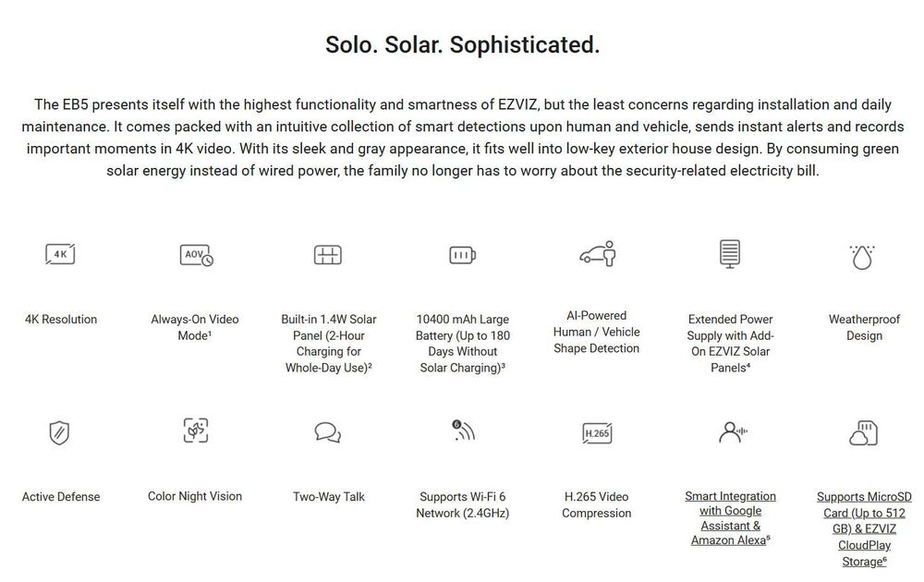This screenshot has width=924, height=582.
Task: Click the built-in solar panel icon
Action: [328, 255]
